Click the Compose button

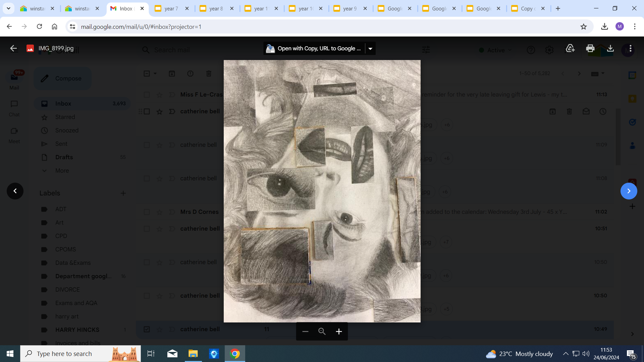click(62, 78)
